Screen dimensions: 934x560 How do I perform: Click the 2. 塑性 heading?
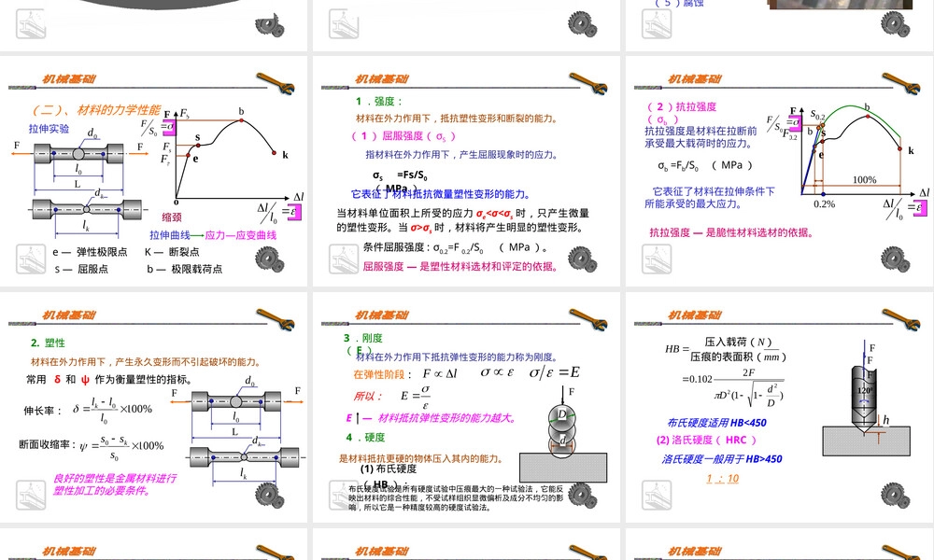pos(48,343)
